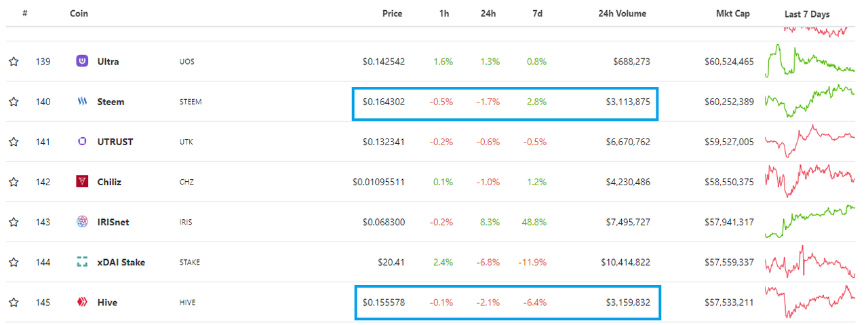Sort by 24h Volume column
This screenshot has width=868, height=325.
[622, 14]
